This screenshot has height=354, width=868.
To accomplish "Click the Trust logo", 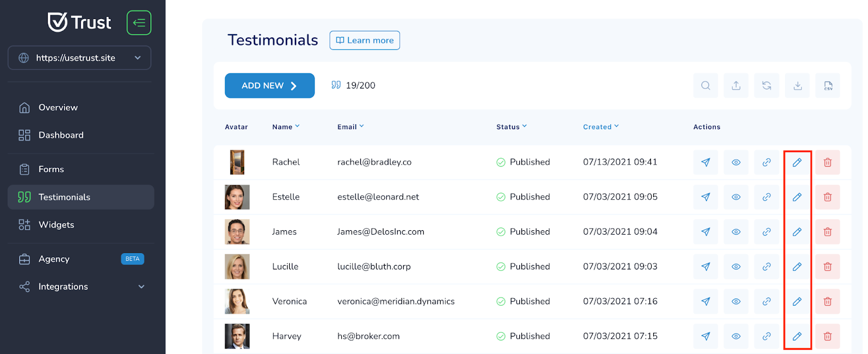I will click(x=79, y=22).
